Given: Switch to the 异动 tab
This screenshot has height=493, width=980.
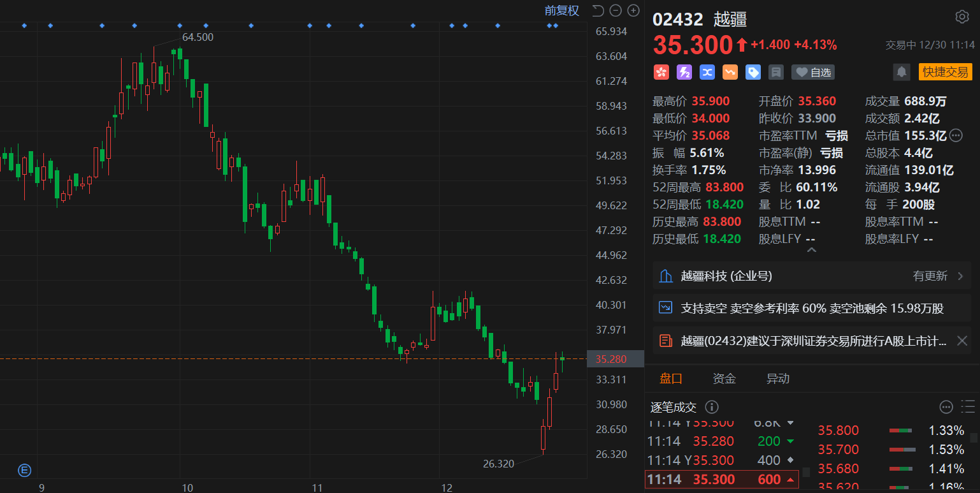Looking at the screenshot, I should [777, 378].
